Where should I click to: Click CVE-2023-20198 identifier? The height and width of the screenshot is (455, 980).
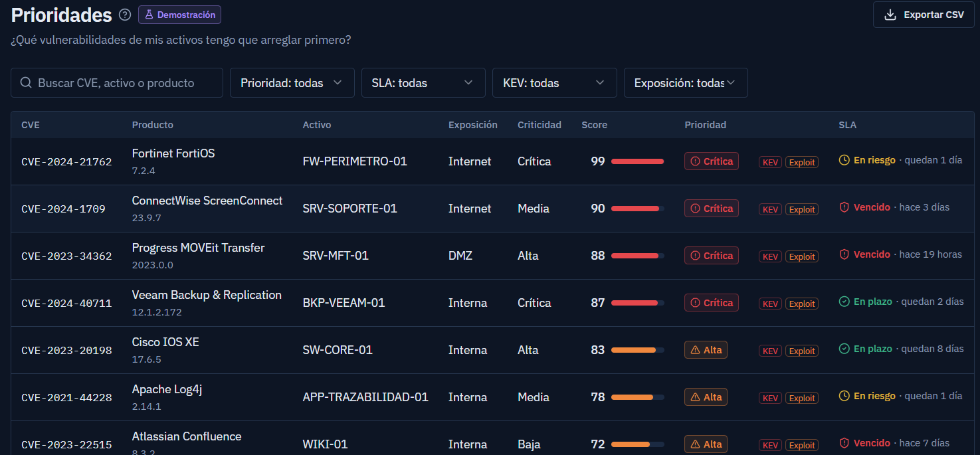click(66, 350)
